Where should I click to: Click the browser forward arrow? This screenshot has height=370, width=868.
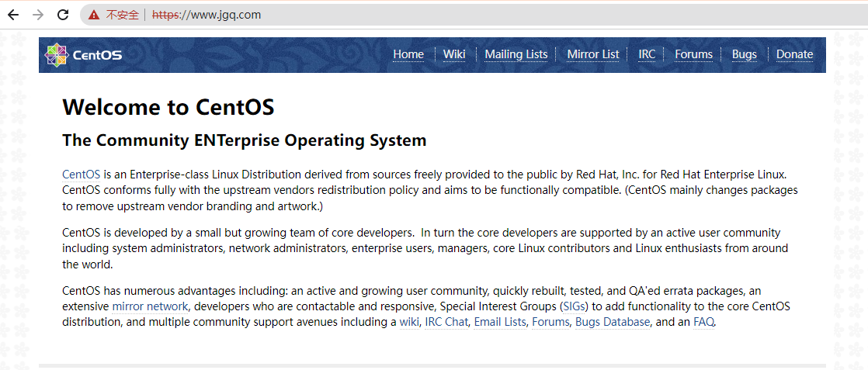38,15
